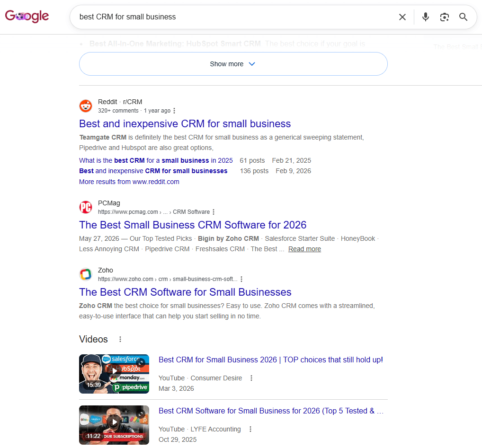
Task: Click the Reddit favicon icon
Action: pyautogui.click(x=86, y=106)
